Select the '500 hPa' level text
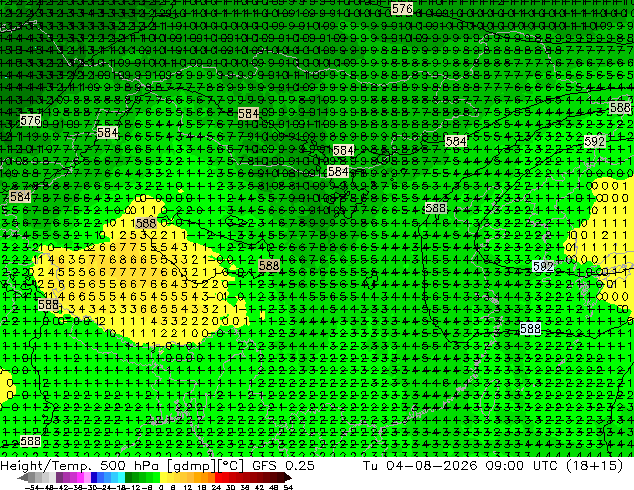This screenshot has width=634, height=490. click(x=130, y=465)
